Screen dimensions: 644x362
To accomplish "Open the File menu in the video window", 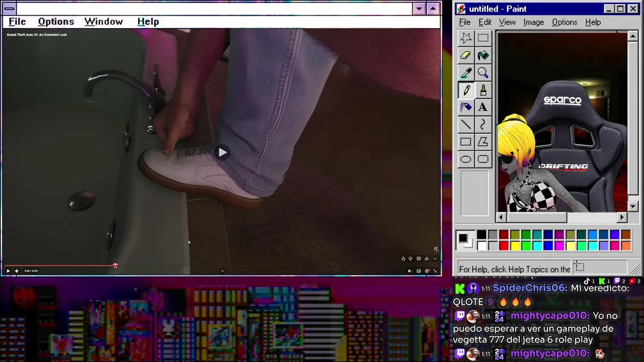I will (x=17, y=22).
